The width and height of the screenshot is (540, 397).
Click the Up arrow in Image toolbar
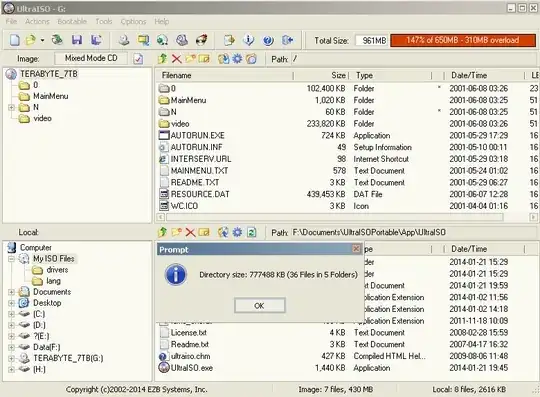click(x=162, y=59)
